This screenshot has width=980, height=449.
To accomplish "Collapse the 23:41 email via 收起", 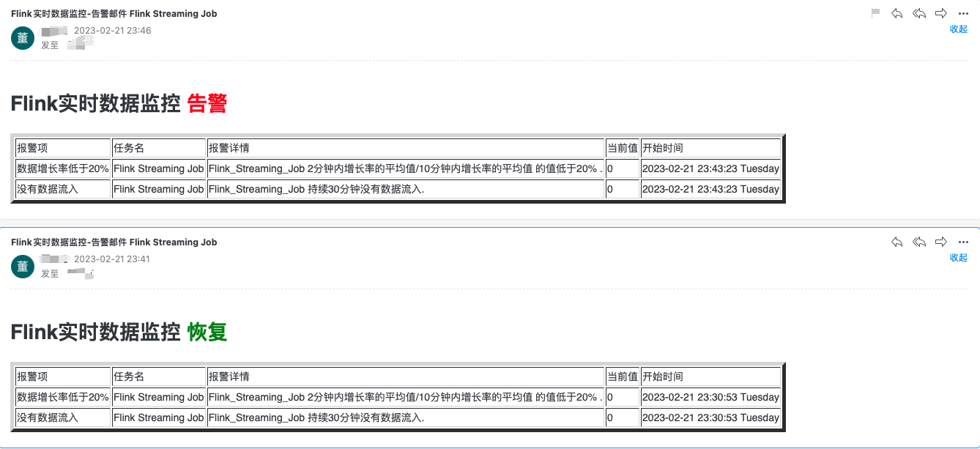I will tap(959, 258).
